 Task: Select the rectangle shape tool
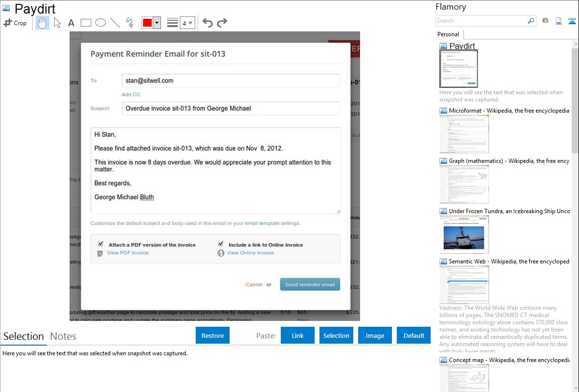[86, 23]
